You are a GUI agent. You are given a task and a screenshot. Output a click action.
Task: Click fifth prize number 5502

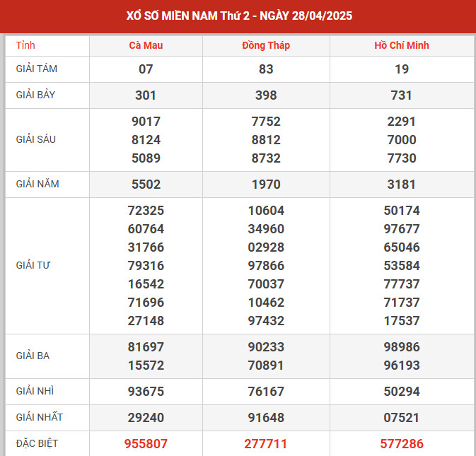pos(146,185)
